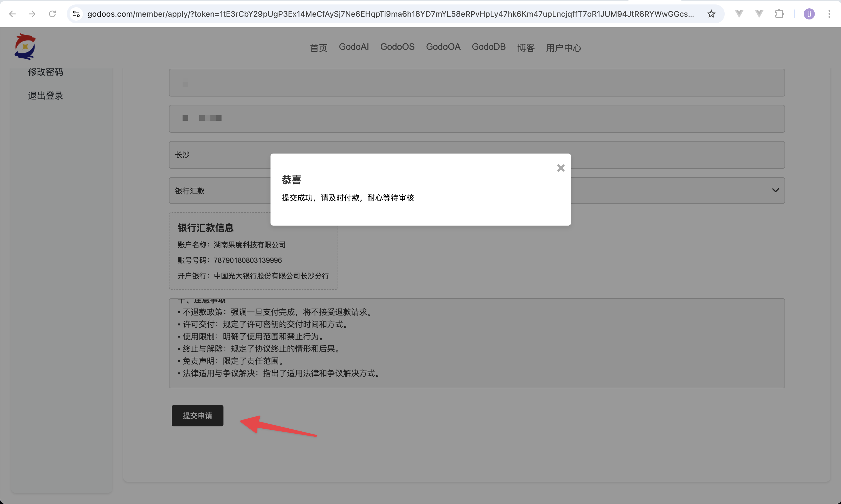This screenshot has width=841, height=504.
Task: Go to 首页 in the top navigation
Action: 318,48
